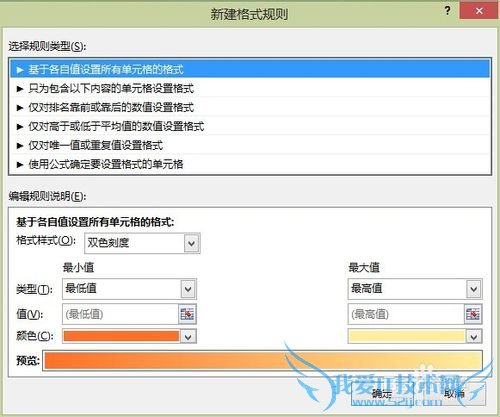Select rule type 仅对排名靠前或靠后的数值设置格式
Screen dimensions: 500x417
point(250,107)
